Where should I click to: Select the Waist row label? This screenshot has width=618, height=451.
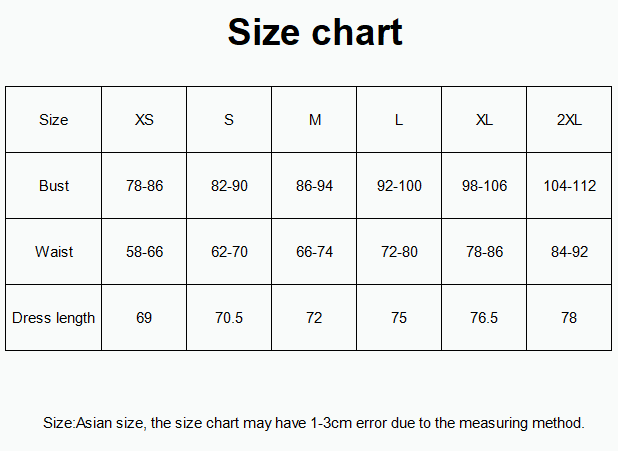[53, 252]
